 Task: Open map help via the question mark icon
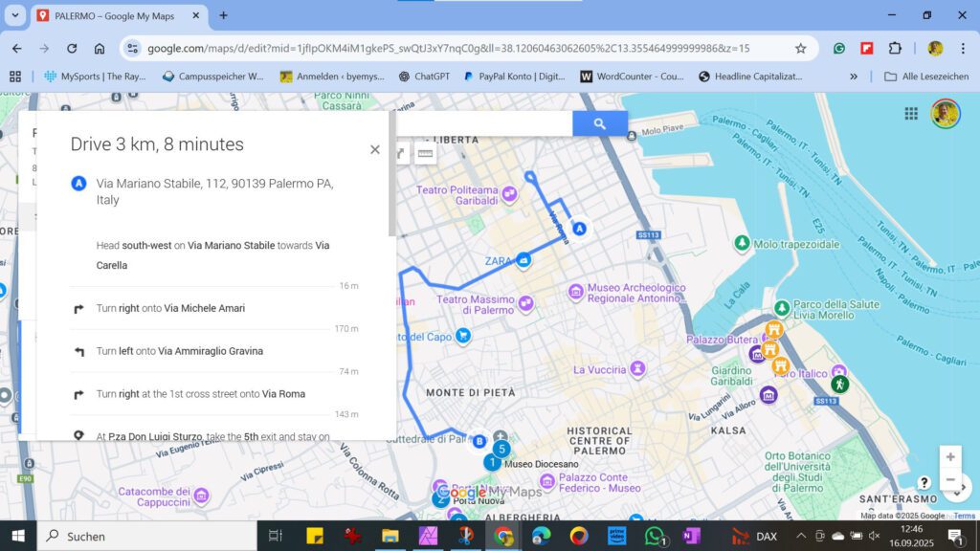tap(924, 484)
